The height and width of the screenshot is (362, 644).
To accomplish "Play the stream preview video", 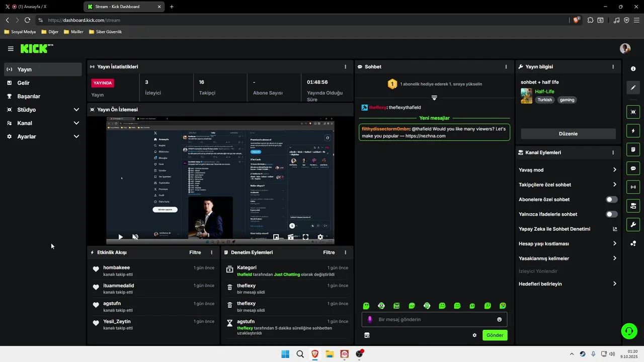I will point(120,237).
